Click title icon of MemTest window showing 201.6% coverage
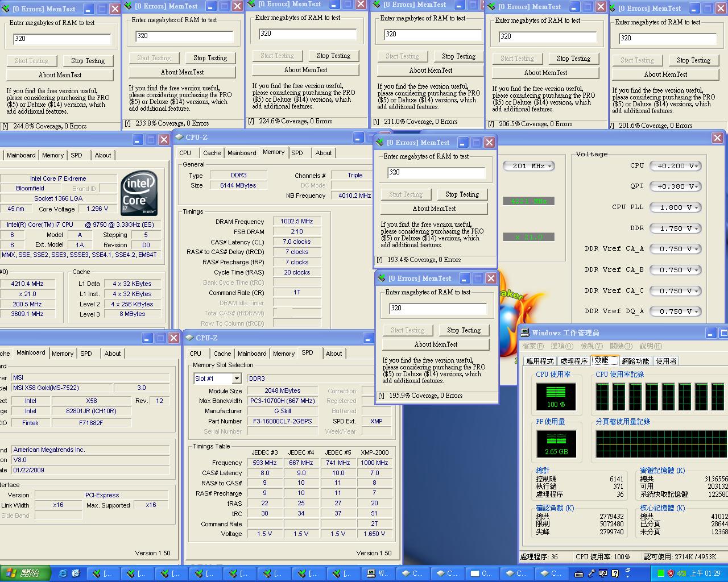Viewport: 728px width, 582px height. [x=612, y=8]
